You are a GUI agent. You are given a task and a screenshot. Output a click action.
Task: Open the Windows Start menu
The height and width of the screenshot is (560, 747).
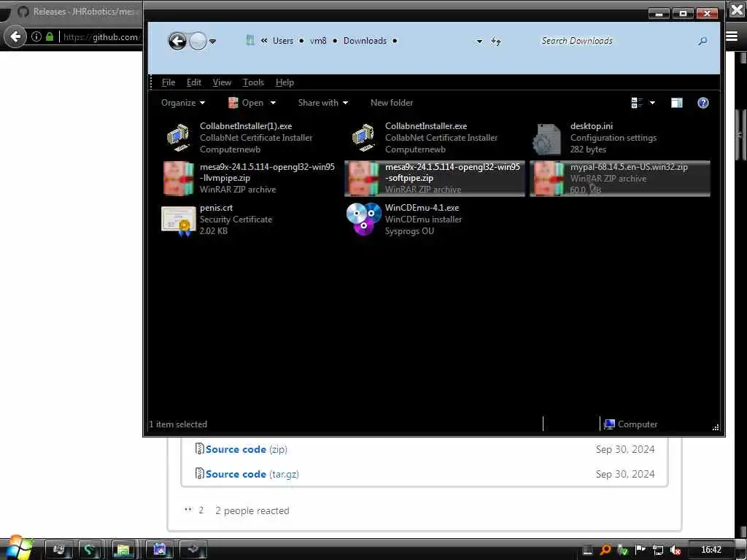(x=18, y=548)
